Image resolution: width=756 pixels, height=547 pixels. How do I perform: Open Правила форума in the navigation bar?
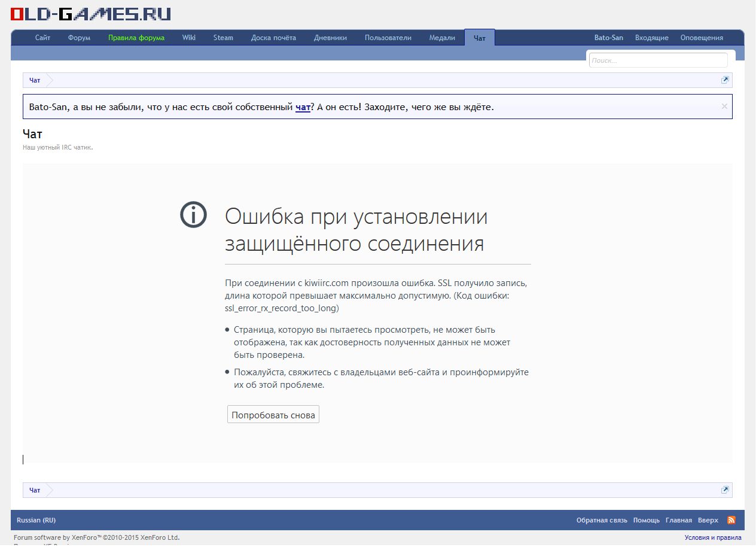coord(136,38)
